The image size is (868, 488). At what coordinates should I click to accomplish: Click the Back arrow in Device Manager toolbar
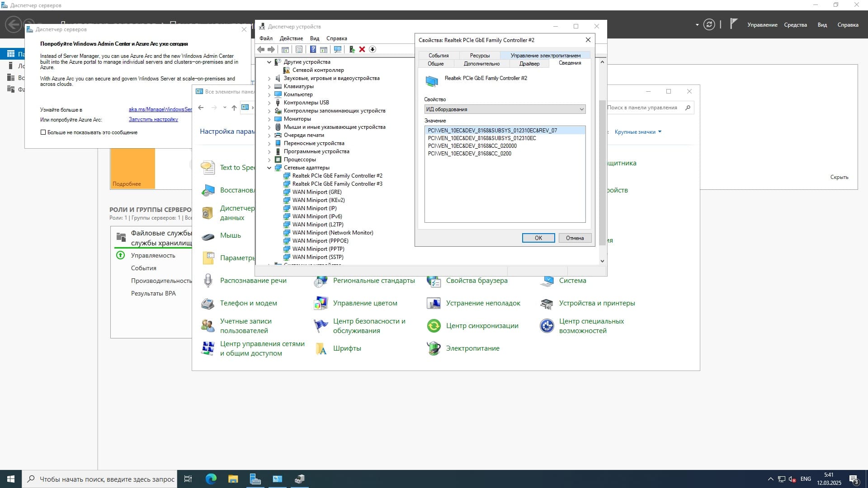(261, 49)
